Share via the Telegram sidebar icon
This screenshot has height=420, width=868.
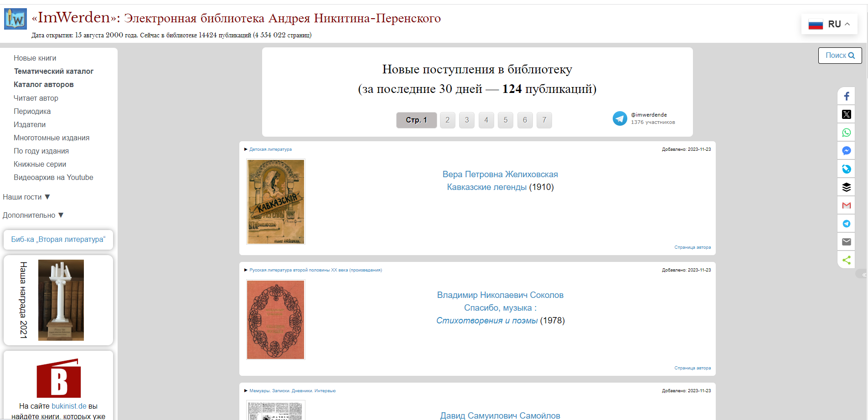846,224
